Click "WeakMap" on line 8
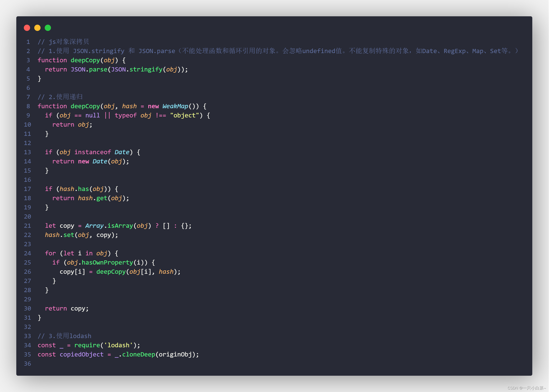The image size is (549, 392). (175, 106)
